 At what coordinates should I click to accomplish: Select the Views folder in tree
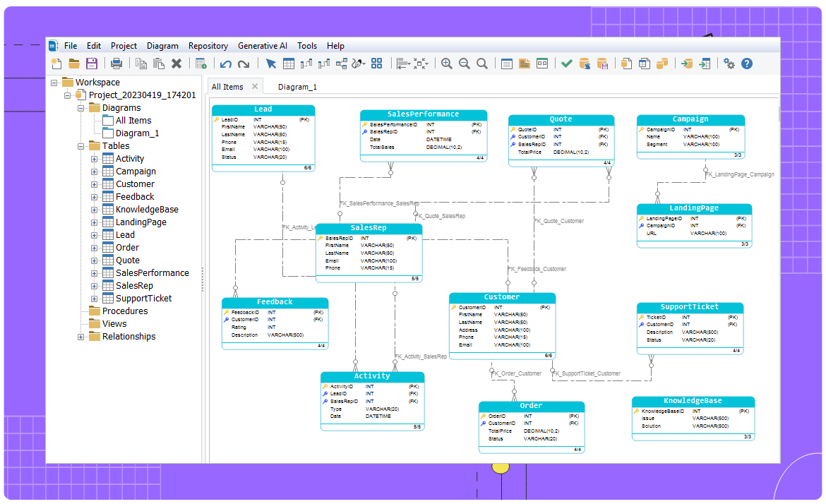(114, 324)
